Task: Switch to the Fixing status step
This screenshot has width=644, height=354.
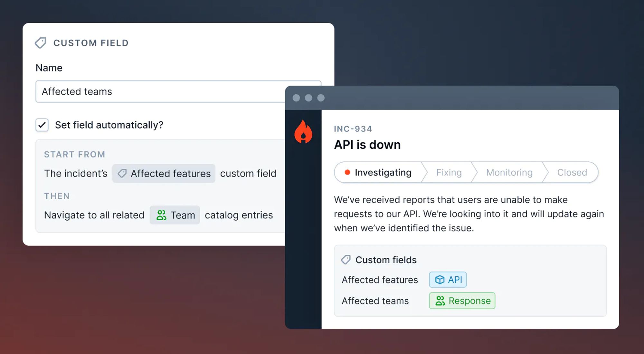Action: tap(449, 172)
